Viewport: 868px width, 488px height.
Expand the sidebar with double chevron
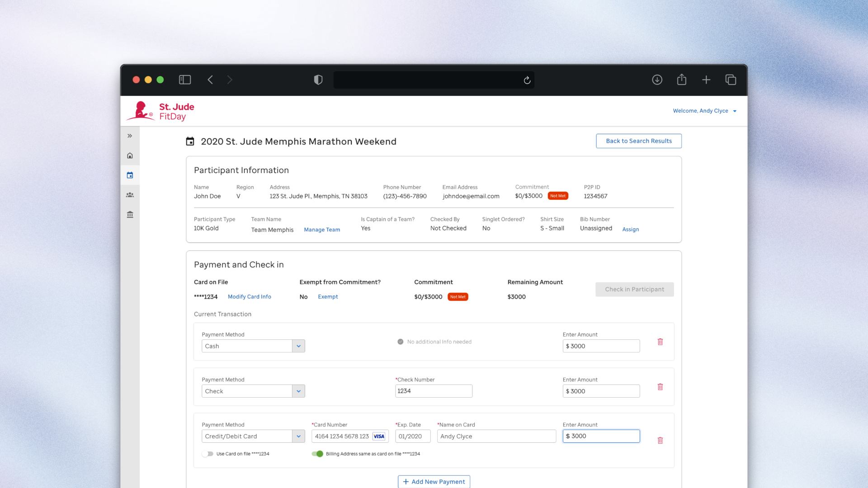tap(130, 136)
